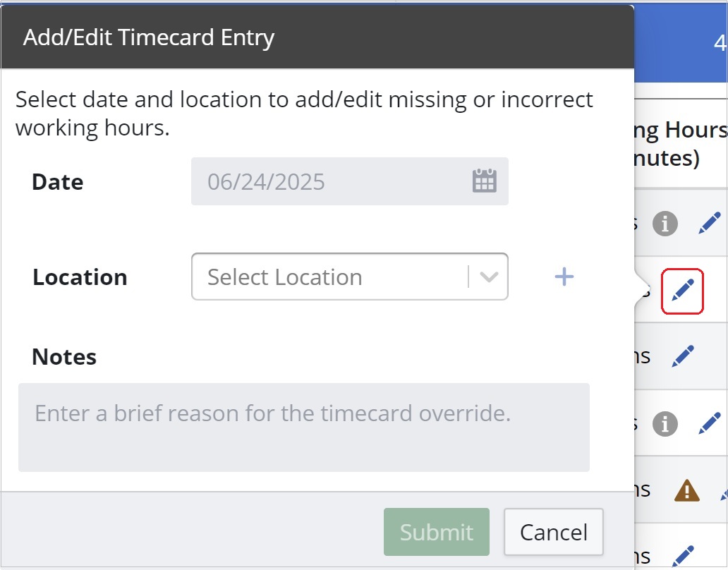728x570 pixels.
Task: Click the brown warning triangle icon
Action: (x=686, y=490)
